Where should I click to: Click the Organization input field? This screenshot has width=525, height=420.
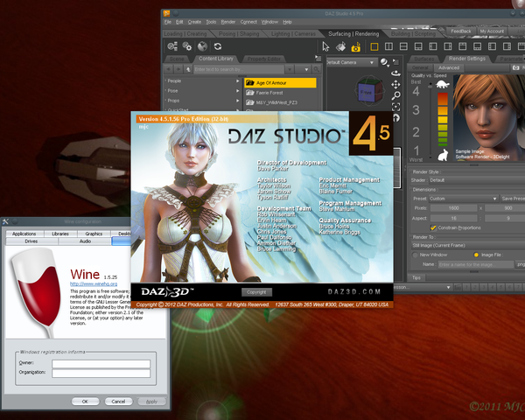point(101,374)
